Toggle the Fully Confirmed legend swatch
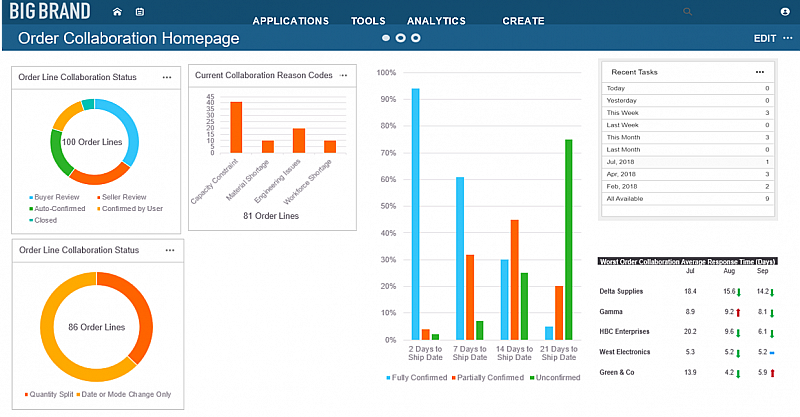Screen dimensions: 800x417 point(389,377)
